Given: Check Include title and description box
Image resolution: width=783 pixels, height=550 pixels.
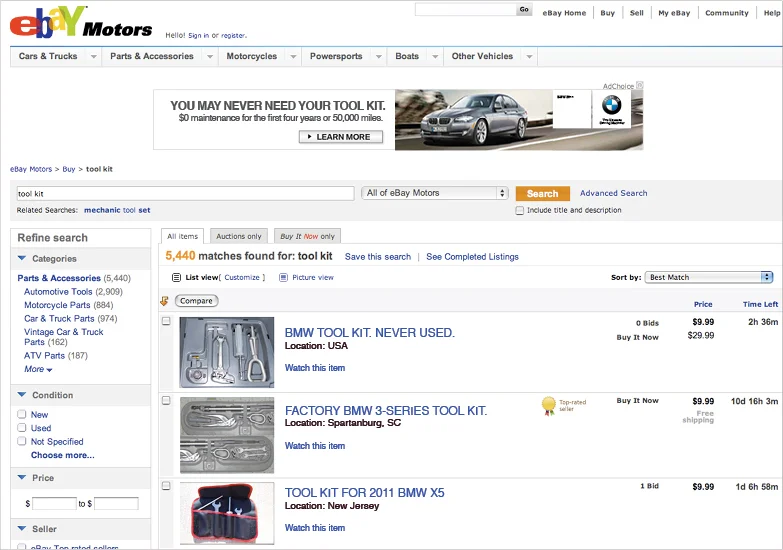Looking at the screenshot, I should pos(520,210).
